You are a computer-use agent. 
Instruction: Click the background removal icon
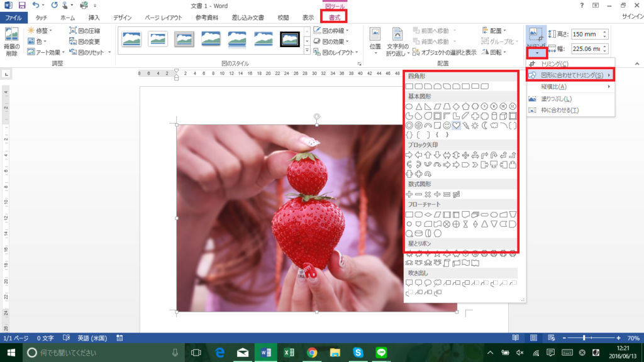11,42
